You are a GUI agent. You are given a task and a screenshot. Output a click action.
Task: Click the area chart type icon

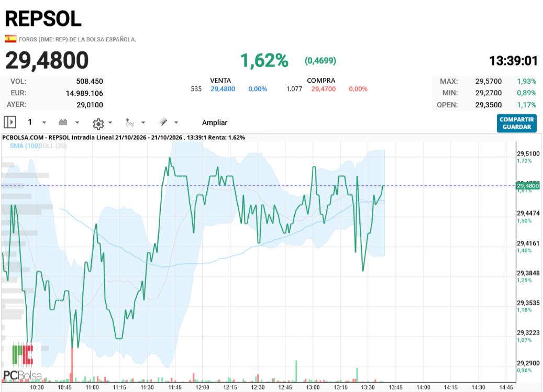(63, 122)
